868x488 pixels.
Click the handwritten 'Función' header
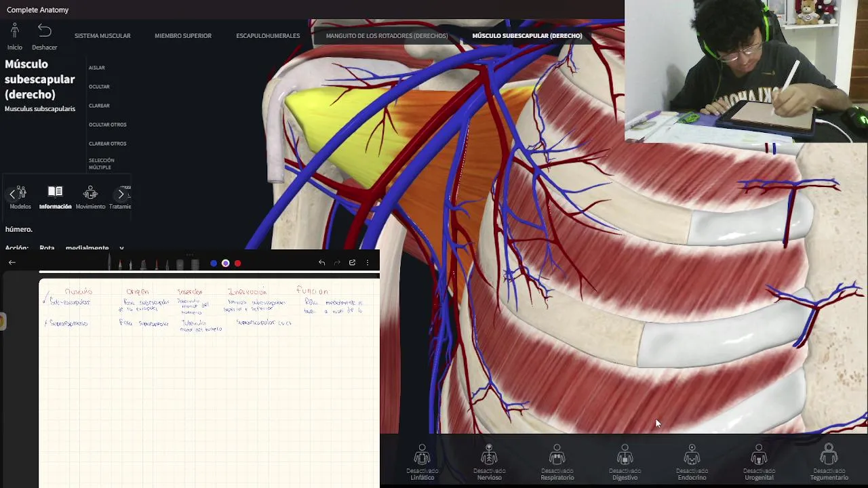click(312, 291)
